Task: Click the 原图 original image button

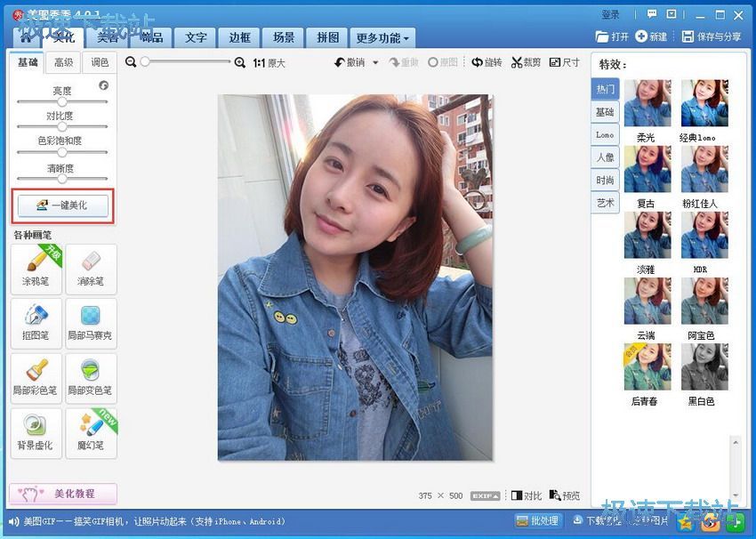Action: (x=442, y=62)
